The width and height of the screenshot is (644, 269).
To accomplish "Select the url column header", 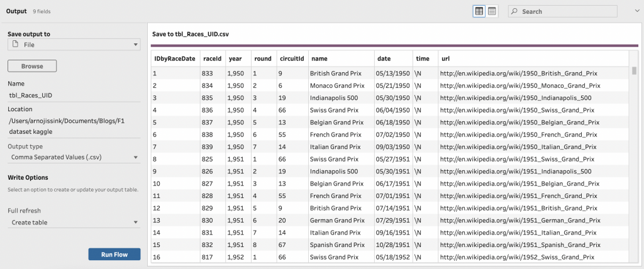I will 445,58.
